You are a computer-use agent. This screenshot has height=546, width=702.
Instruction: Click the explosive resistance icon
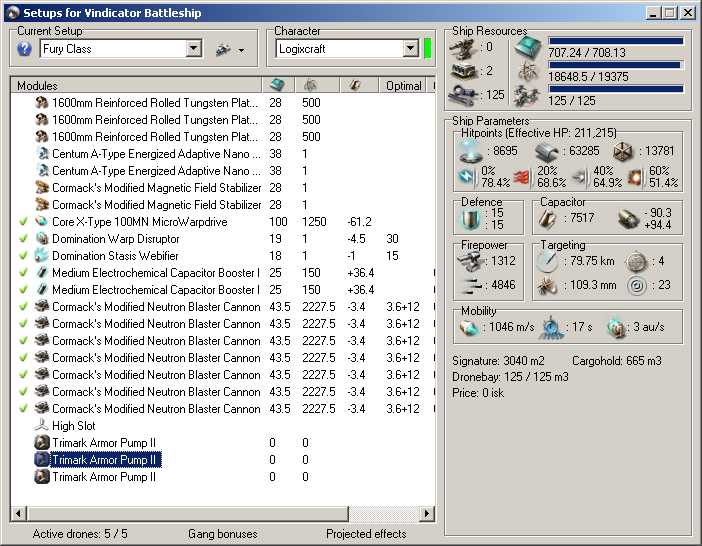(635, 177)
